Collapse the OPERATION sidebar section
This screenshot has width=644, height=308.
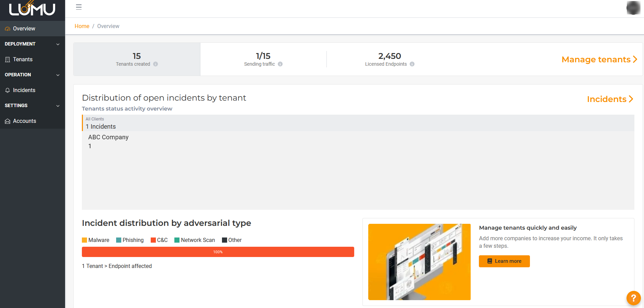[x=58, y=75]
